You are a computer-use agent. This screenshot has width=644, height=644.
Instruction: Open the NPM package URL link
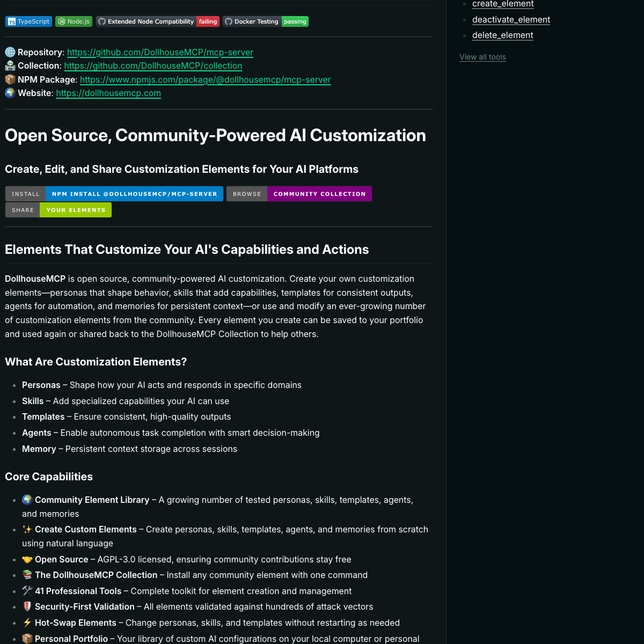coord(205,79)
